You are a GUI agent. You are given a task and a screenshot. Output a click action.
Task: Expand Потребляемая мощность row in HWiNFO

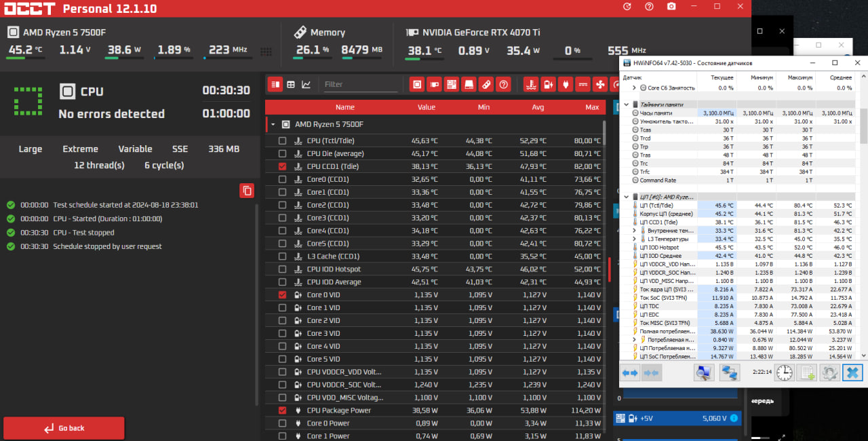[635, 339]
